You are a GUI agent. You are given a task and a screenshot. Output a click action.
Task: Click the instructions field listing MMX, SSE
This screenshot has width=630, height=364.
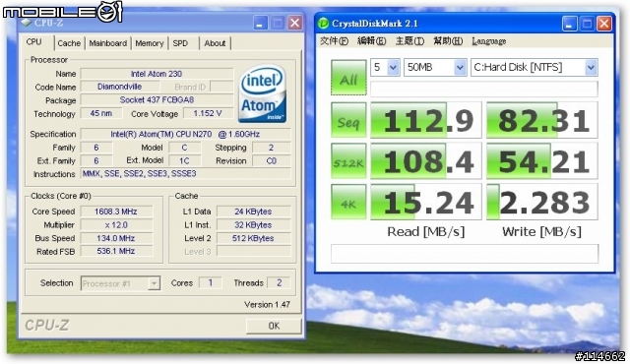pyautogui.click(x=185, y=174)
